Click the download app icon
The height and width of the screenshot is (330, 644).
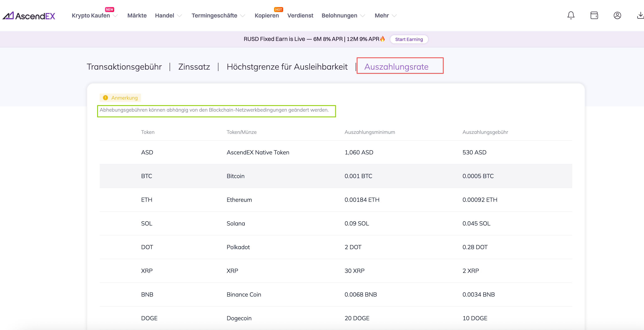[640, 16]
